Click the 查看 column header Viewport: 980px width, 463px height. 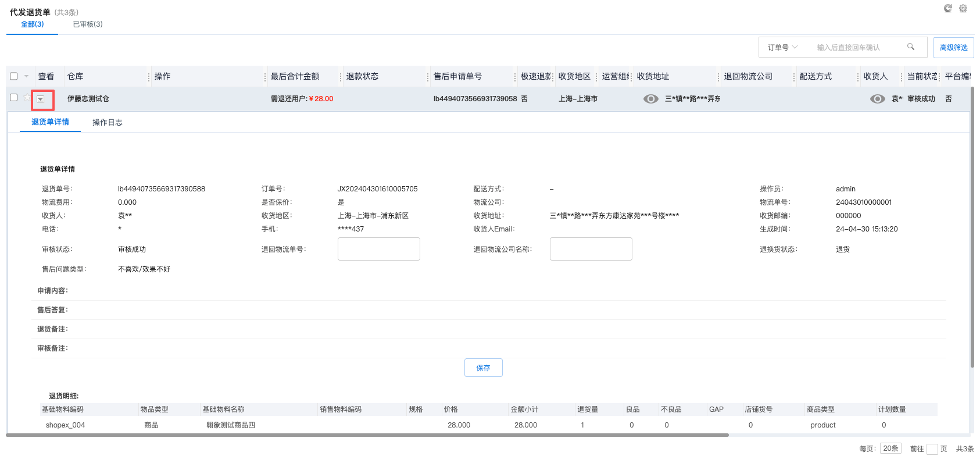pyautogui.click(x=46, y=76)
